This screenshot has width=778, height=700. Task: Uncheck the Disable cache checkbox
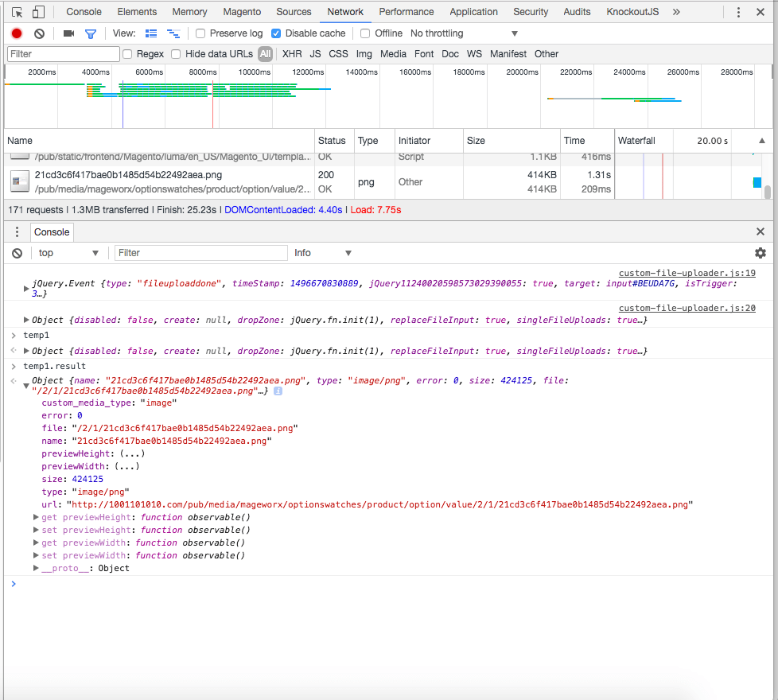click(x=274, y=33)
